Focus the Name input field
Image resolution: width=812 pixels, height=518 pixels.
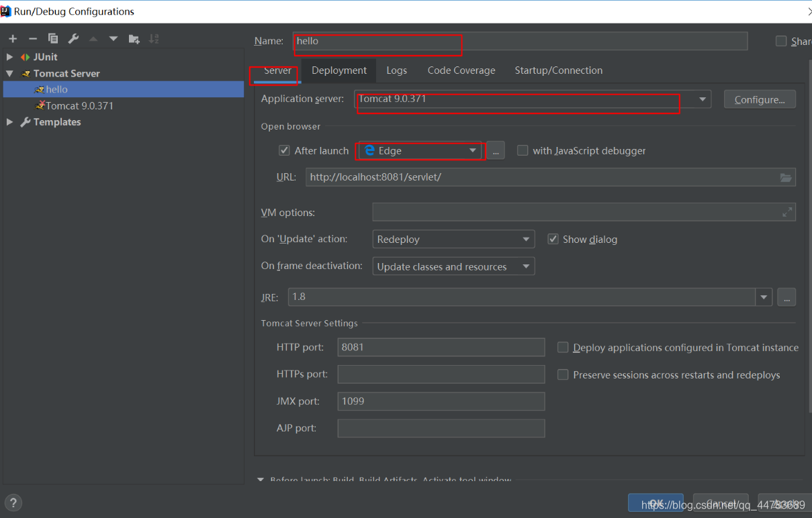coord(520,41)
